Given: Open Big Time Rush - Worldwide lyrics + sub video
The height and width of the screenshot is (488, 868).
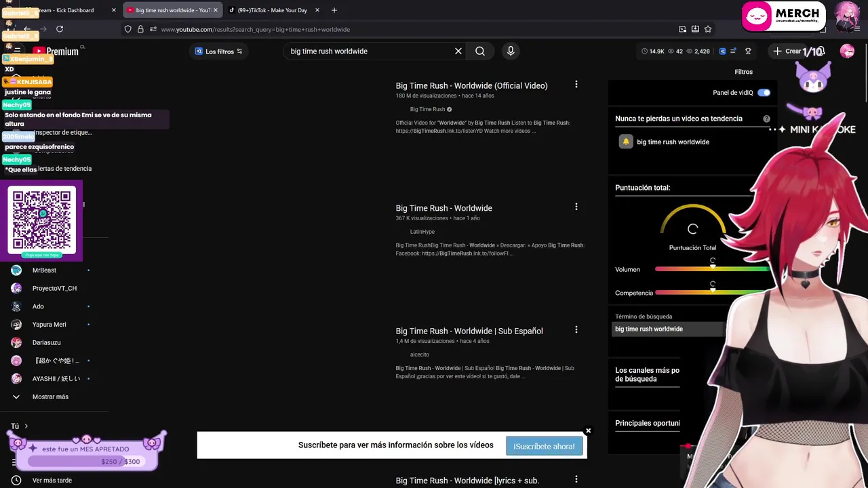Looking at the screenshot, I should (467, 481).
